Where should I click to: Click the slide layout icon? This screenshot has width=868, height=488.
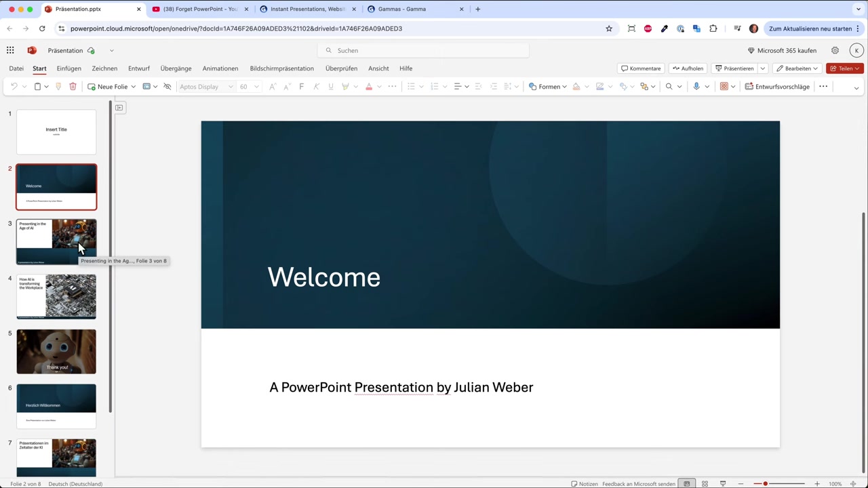point(146,87)
